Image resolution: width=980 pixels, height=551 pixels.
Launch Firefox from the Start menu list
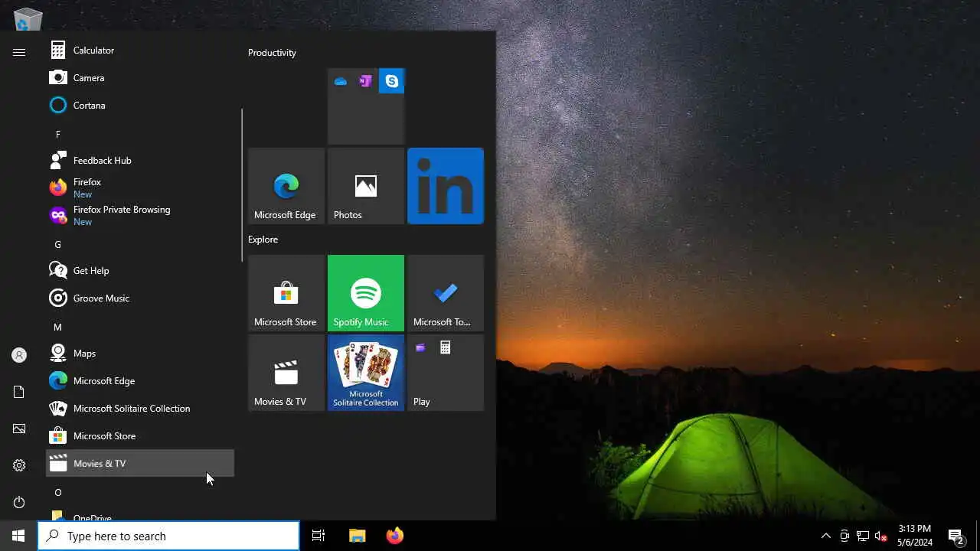(140, 188)
